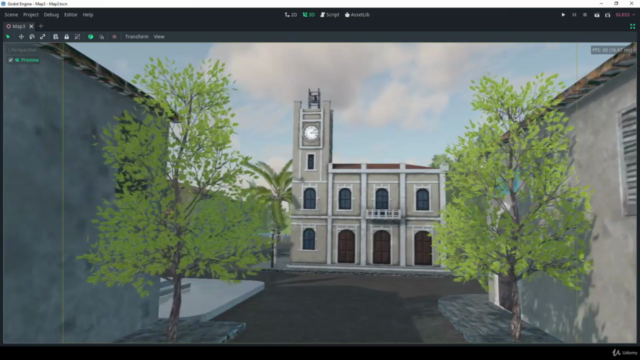
Task: Open the GLES3 renderer dropdown
Action: coord(625,15)
